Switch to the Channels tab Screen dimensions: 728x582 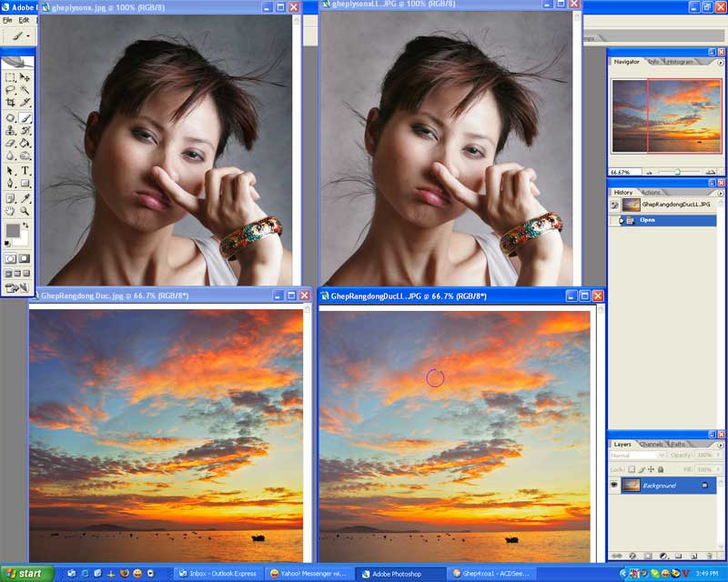(x=651, y=445)
